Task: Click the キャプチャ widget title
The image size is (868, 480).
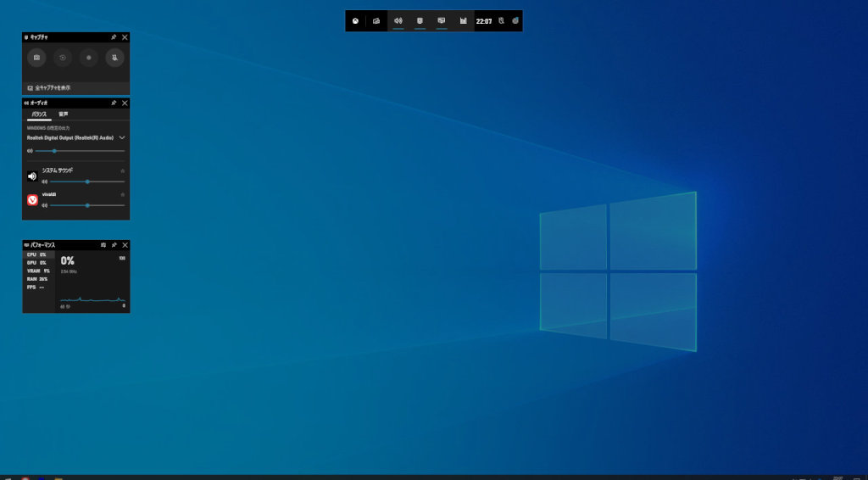Action: point(39,37)
